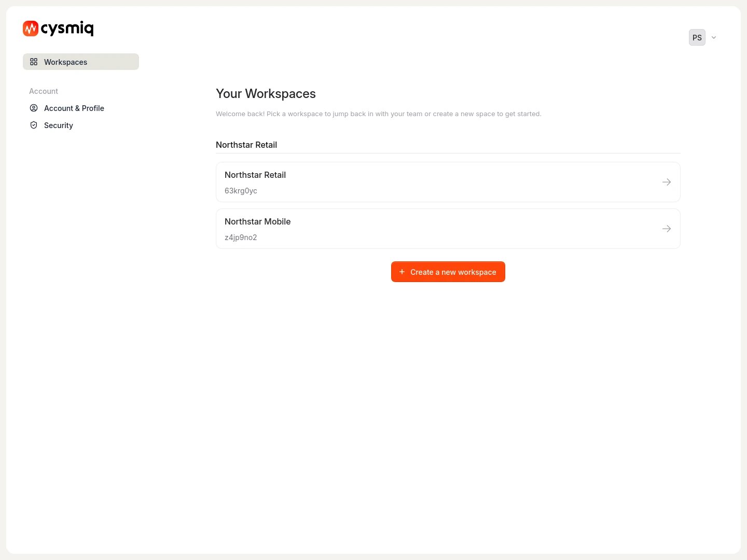This screenshot has width=747, height=560.
Task: Click the Northstar Retail section heading
Action: coord(246,145)
